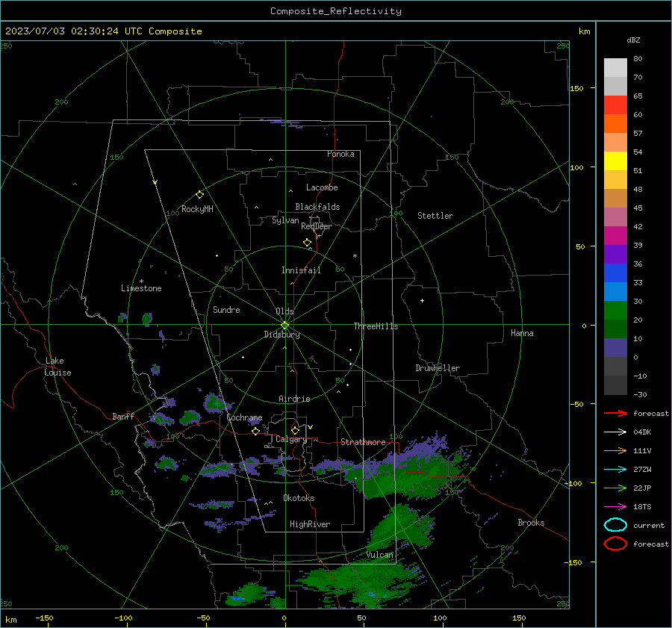Click the Vulcan city label
This screenshot has width=672, height=628.
379,555
